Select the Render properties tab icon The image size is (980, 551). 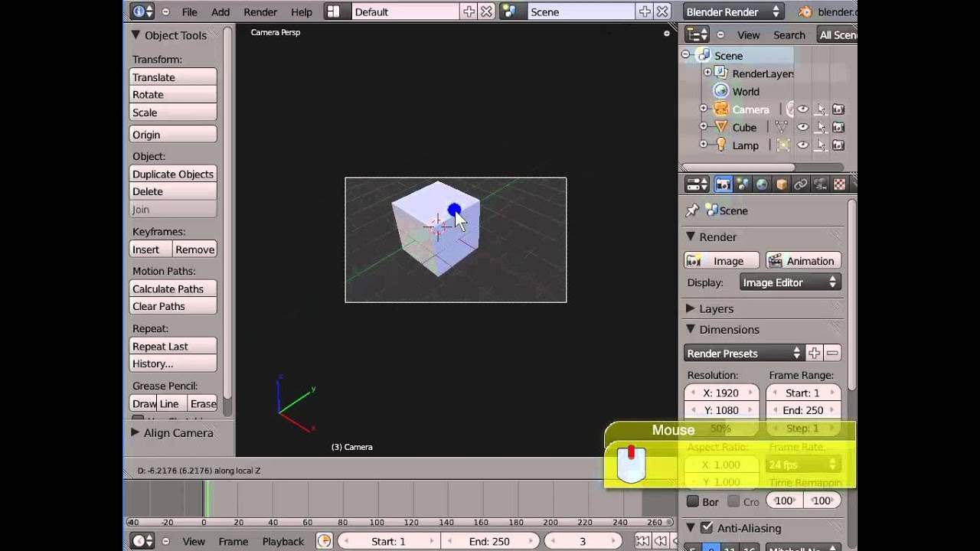point(723,184)
